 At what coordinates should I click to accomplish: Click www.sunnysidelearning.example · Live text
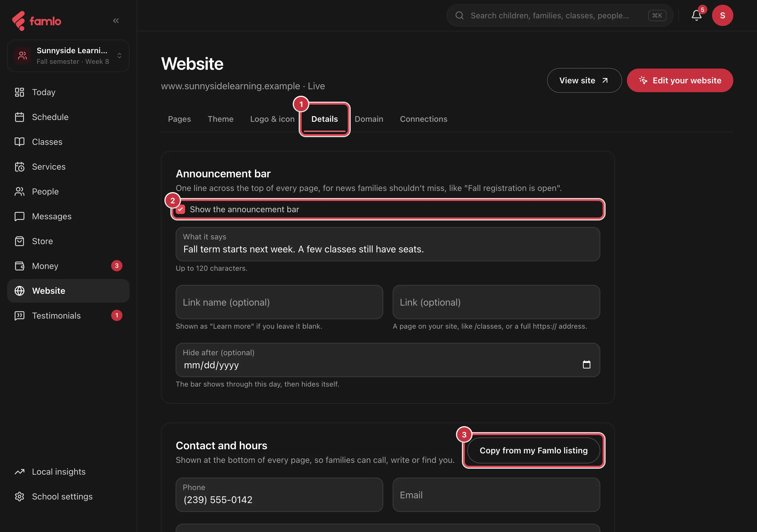click(x=243, y=86)
